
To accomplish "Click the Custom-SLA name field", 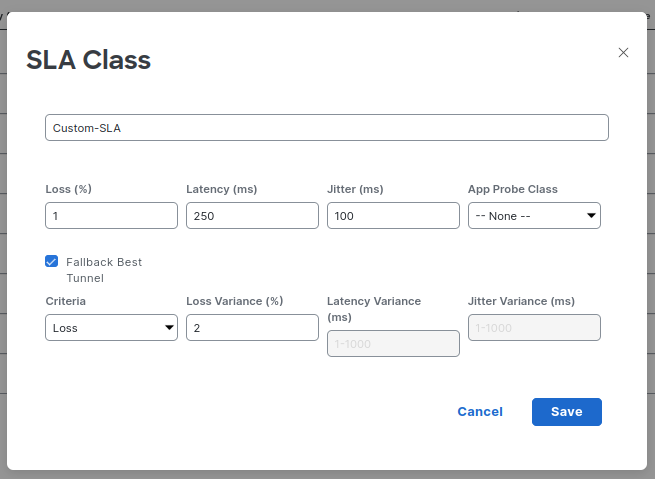I will (x=326, y=128).
